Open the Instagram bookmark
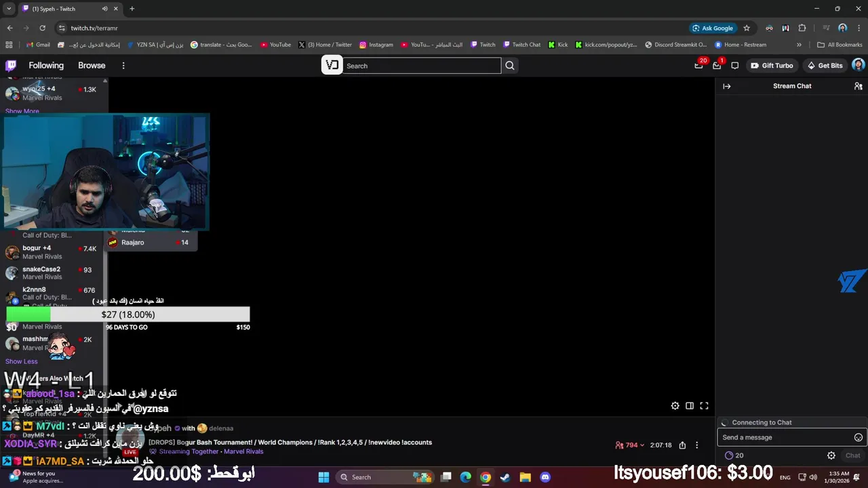 376,45
